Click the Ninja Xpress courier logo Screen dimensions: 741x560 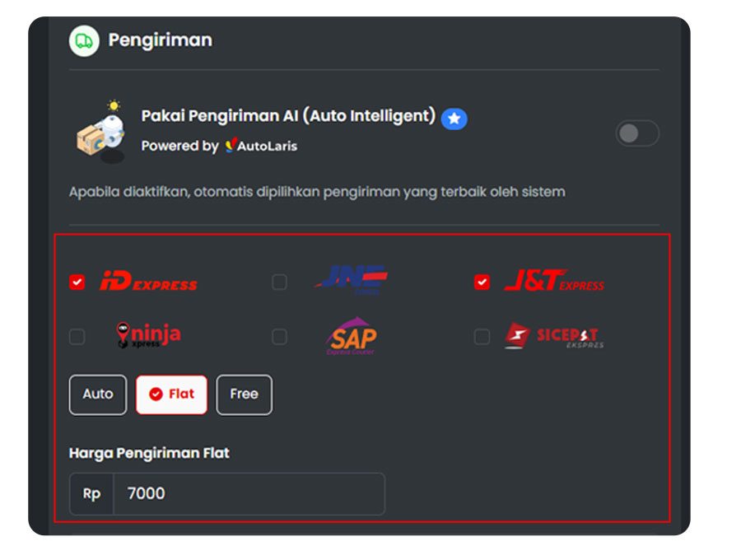point(148,335)
